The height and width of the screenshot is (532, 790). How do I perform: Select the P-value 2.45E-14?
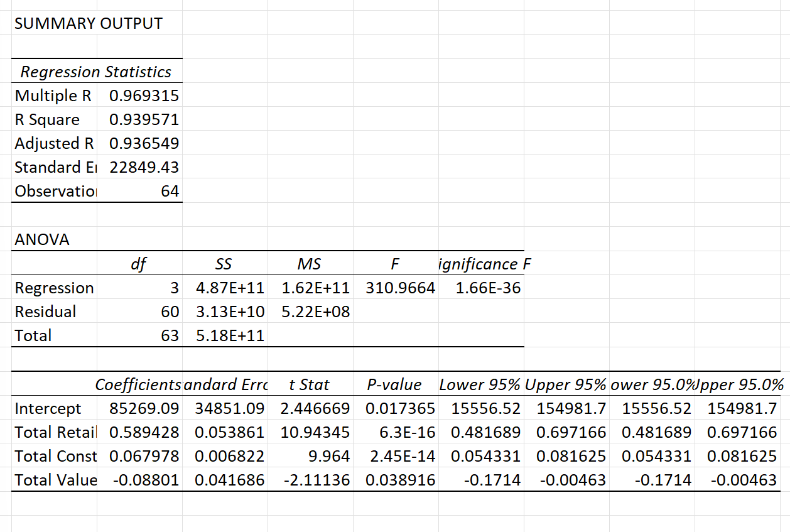tap(403, 456)
